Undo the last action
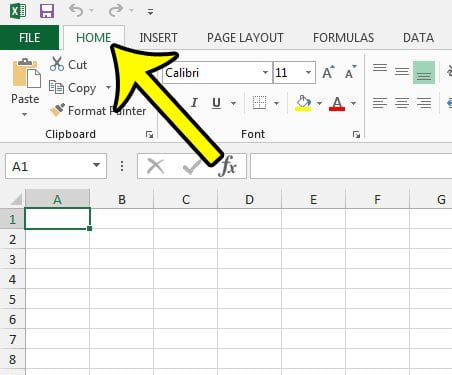 point(76,11)
